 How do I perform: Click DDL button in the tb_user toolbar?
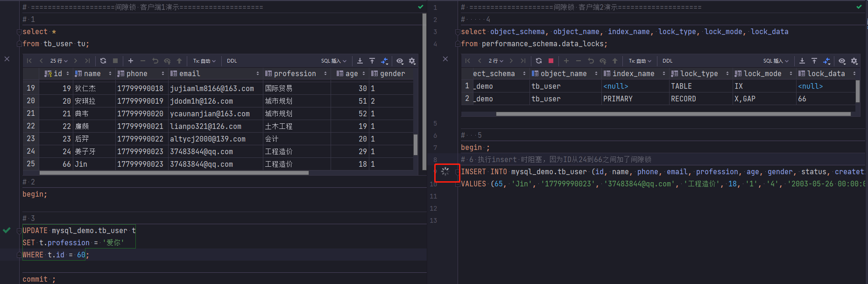(232, 61)
